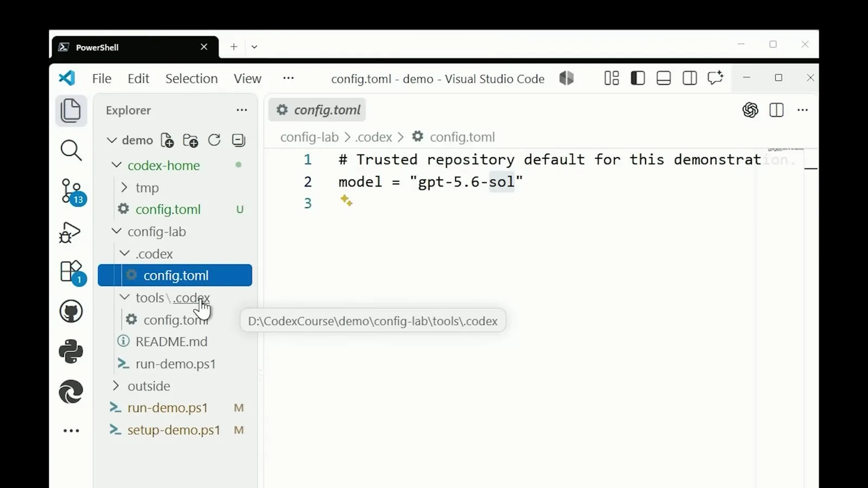
Task: Click .codex in the breadcrumb
Action: coord(373,137)
